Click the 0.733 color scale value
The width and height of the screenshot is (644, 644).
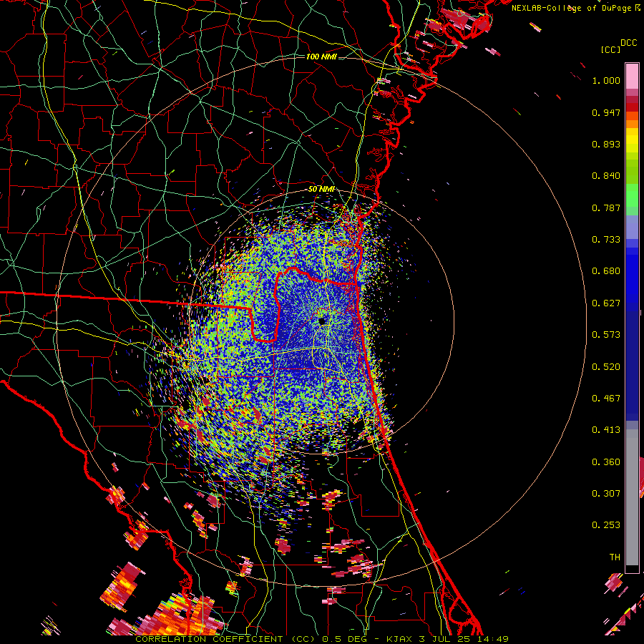tap(606, 240)
